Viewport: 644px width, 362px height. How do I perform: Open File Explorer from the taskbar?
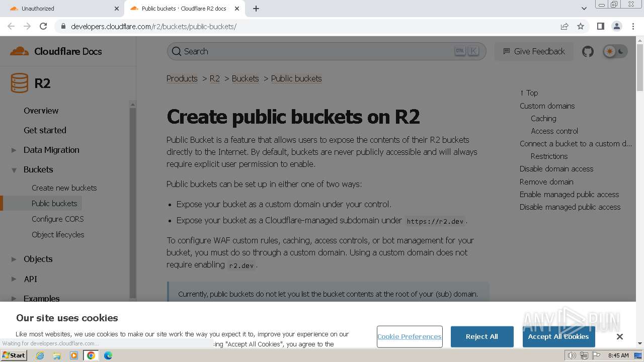pyautogui.click(x=57, y=355)
